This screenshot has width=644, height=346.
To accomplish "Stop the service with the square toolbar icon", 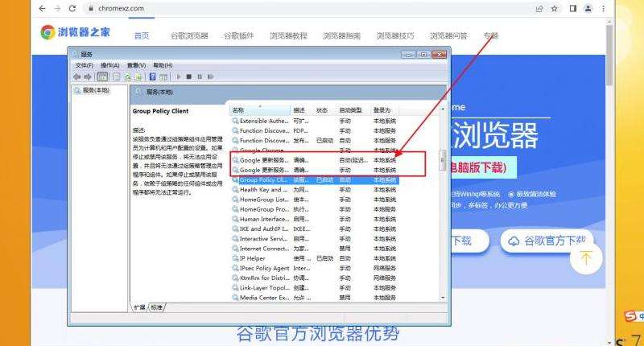I will [189, 76].
